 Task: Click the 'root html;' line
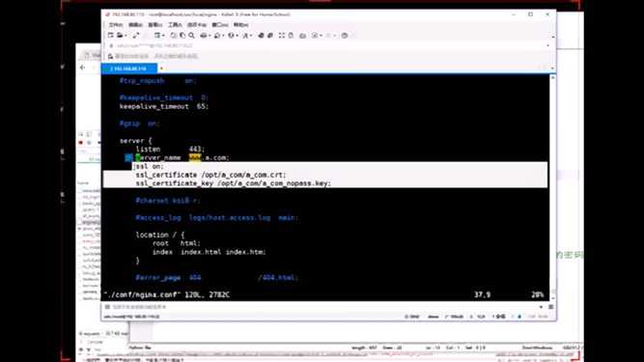click(176, 243)
